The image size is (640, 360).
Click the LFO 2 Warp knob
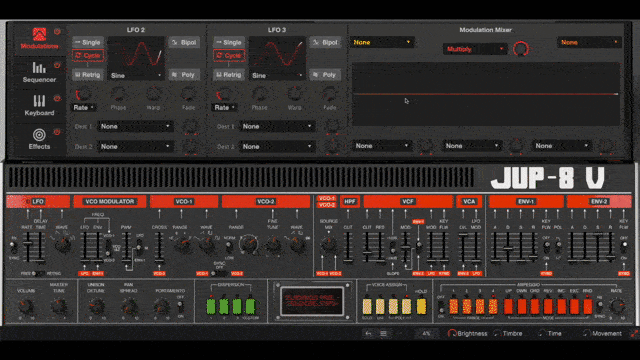coord(153,94)
